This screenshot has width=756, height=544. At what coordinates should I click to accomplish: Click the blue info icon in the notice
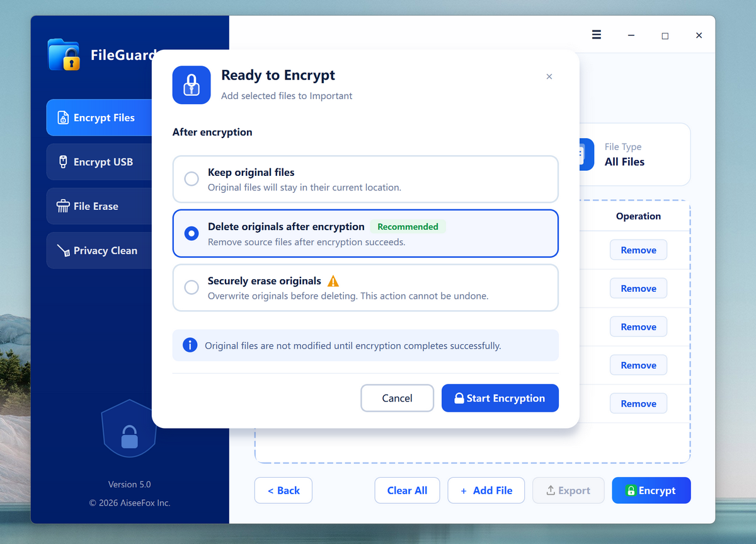190,345
